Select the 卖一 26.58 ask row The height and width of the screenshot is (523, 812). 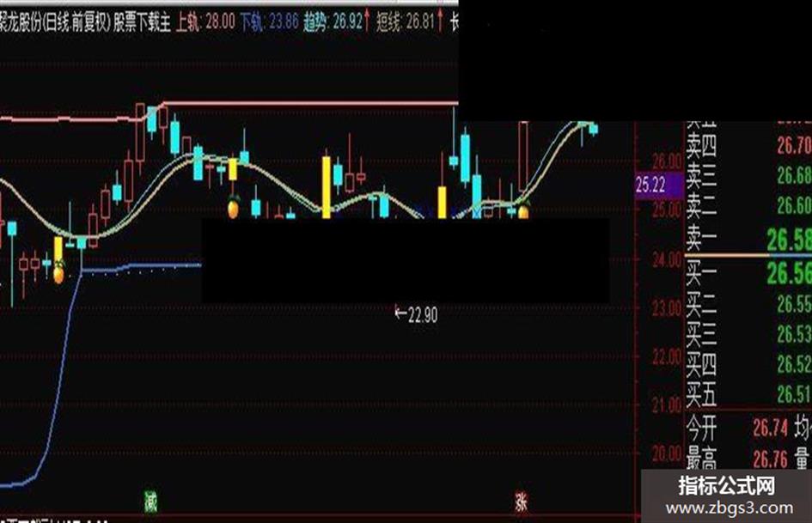click(x=748, y=239)
